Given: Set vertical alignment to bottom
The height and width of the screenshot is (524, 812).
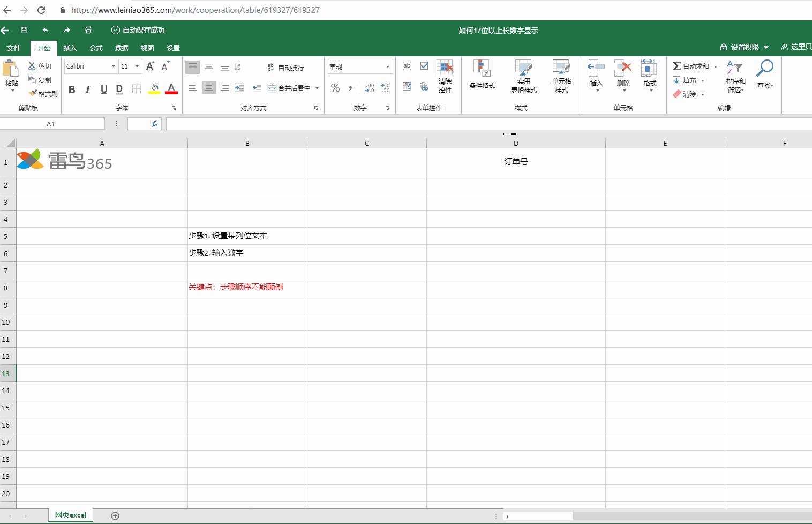Looking at the screenshot, I should [x=225, y=67].
